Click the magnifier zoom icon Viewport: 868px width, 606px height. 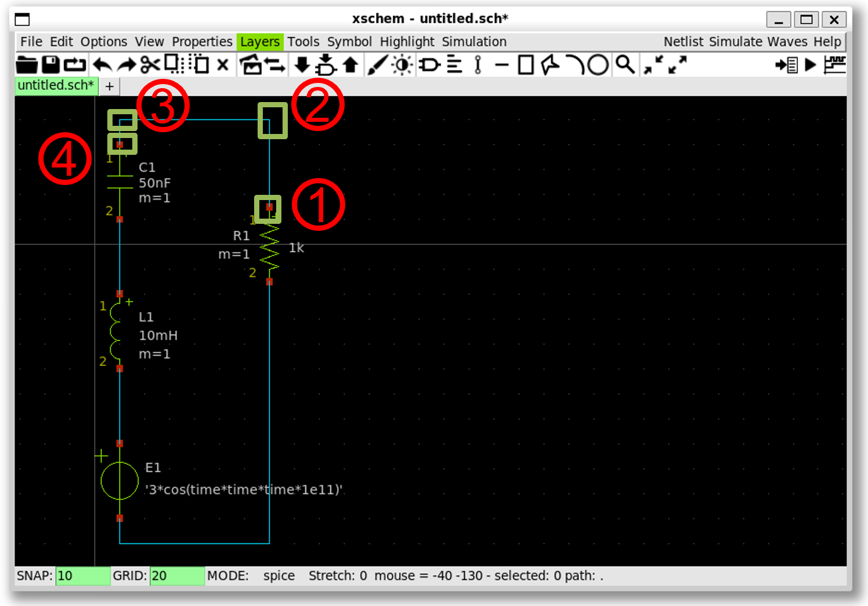point(625,65)
